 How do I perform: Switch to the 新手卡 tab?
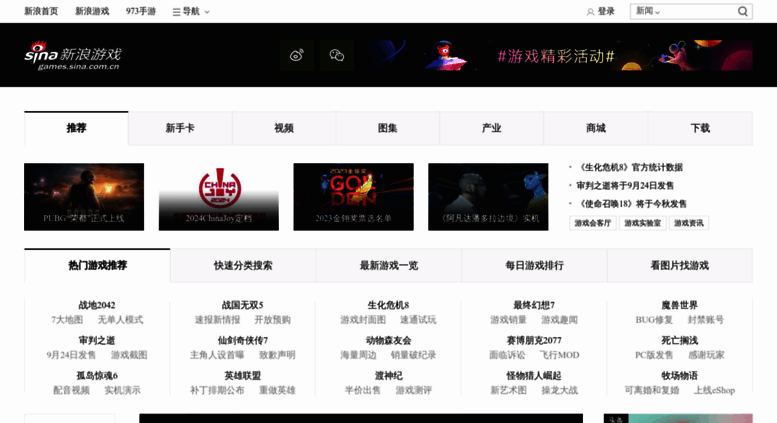coord(180,128)
